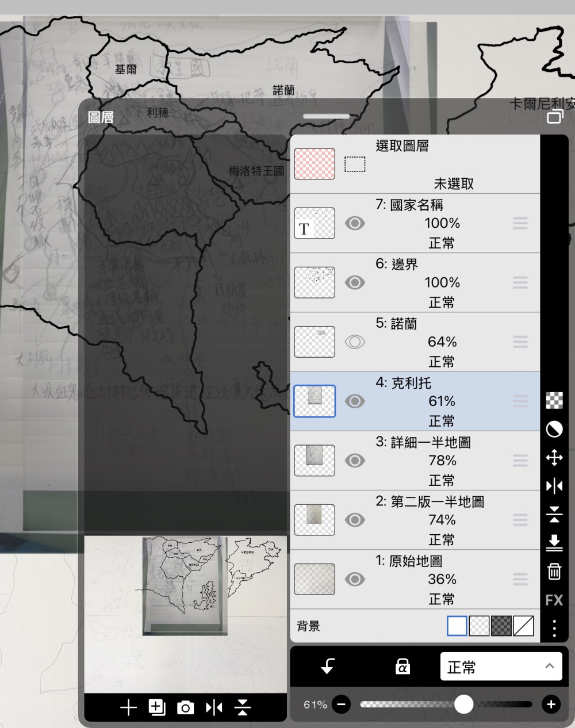This screenshot has width=575, height=728.
Task: Select layer 2: 第二版一半地圖
Action: tap(415, 520)
